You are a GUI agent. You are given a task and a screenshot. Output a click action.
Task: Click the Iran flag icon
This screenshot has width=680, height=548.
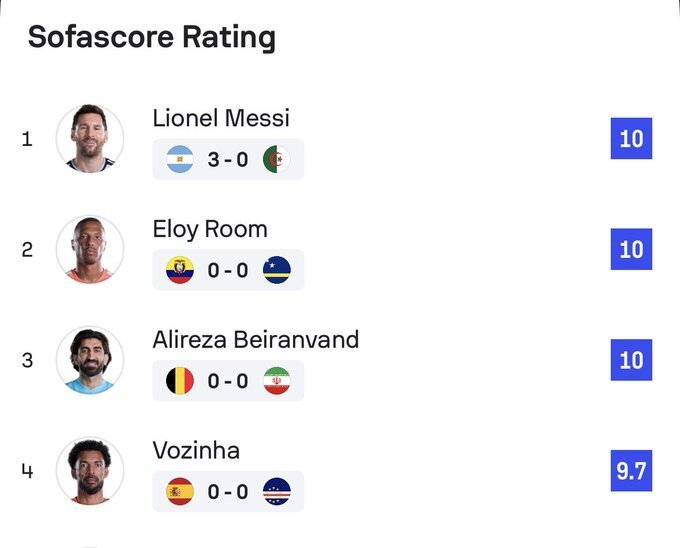(x=277, y=381)
